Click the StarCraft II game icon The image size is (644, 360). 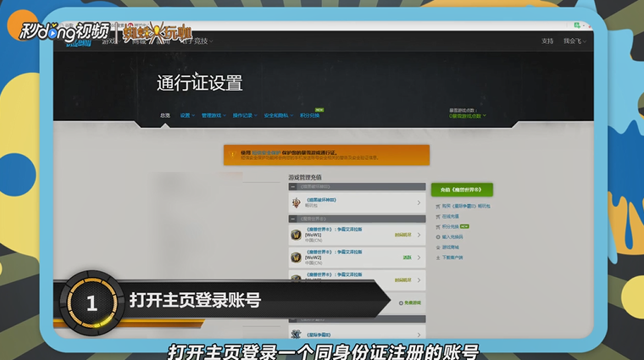tap(296, 334)
